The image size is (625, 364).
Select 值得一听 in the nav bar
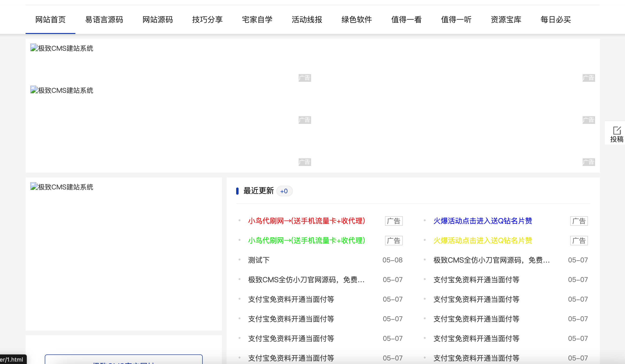(456, 20)
